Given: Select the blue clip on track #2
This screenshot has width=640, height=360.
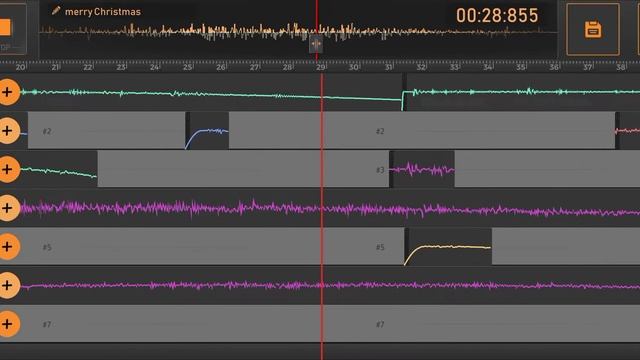Looking at the screenshot, I should pos(207,131).
